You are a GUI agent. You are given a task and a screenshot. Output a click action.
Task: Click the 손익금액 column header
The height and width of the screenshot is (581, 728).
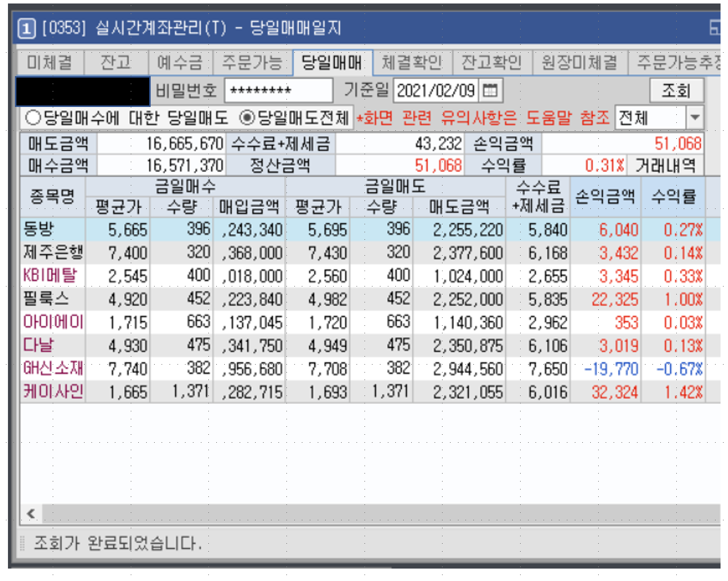coord(605,196)
